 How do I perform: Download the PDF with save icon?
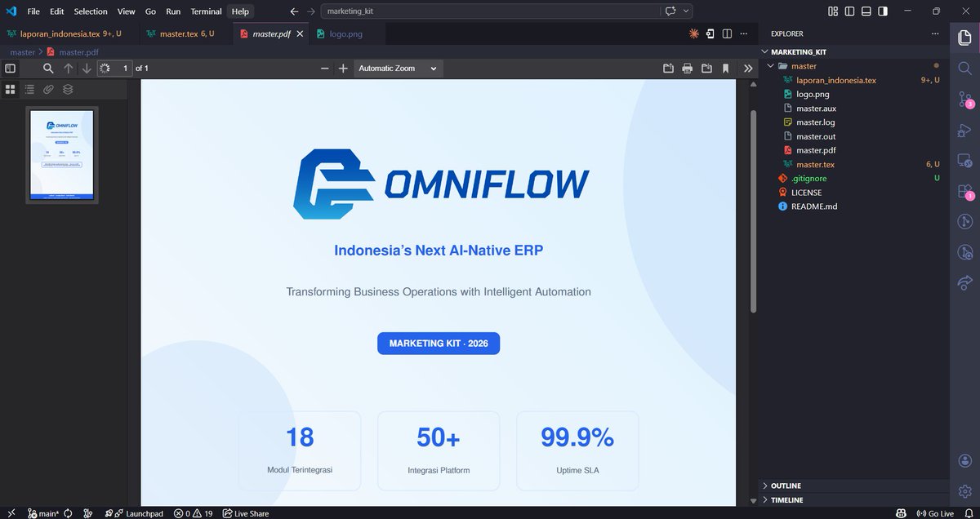coord(706,69)
